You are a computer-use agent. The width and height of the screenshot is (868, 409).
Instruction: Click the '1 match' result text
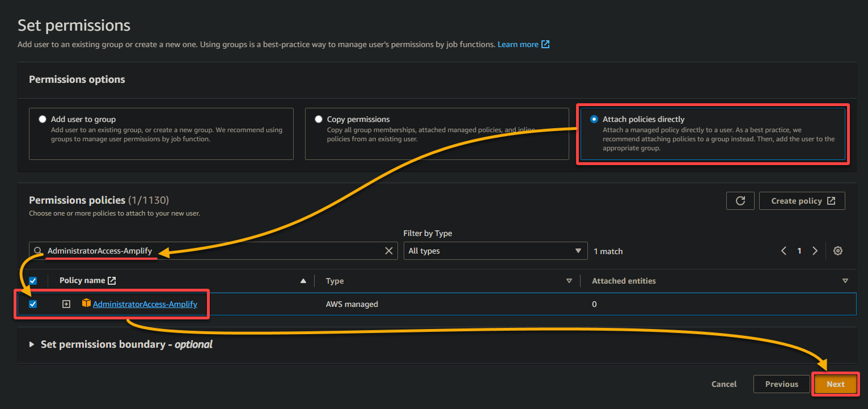coord(608,251)
